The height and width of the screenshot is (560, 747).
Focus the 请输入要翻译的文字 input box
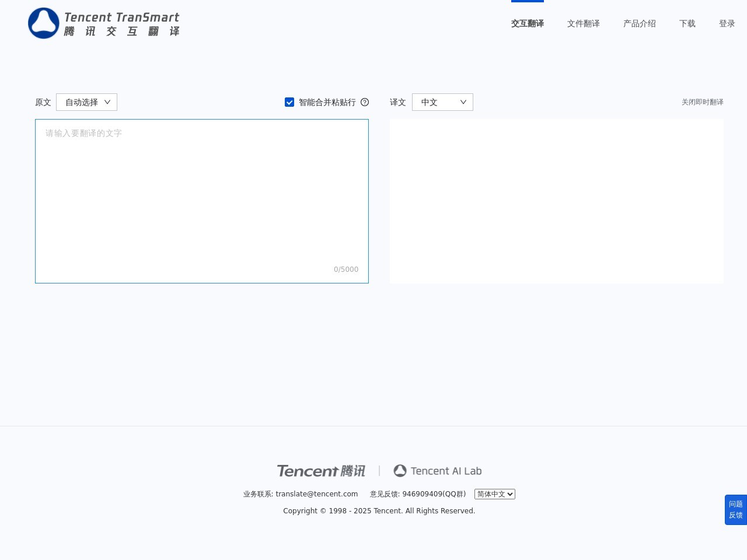pyautogui.click(x=202, y=201)
